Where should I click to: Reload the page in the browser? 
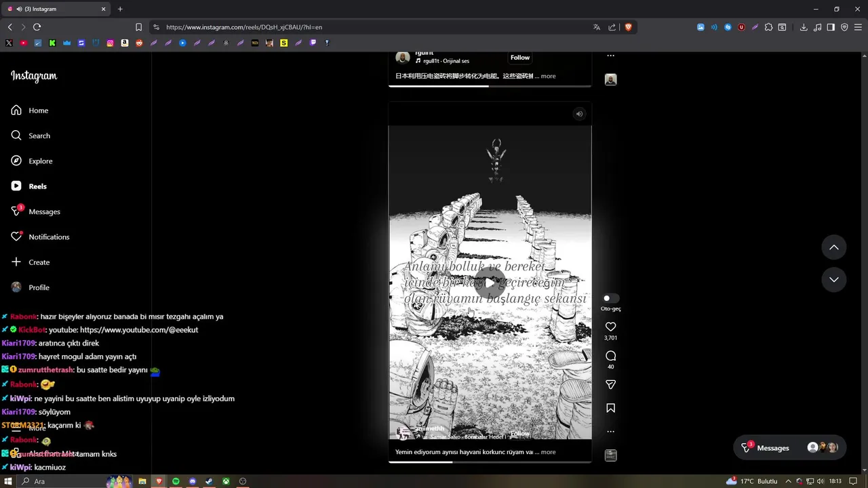[x=37, y=27]
